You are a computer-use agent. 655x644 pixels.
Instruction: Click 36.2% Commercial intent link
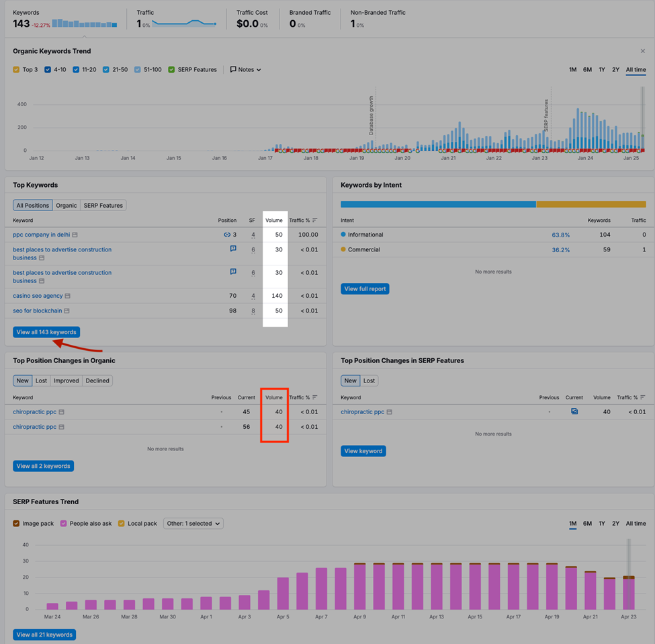[x=560, y=250]
